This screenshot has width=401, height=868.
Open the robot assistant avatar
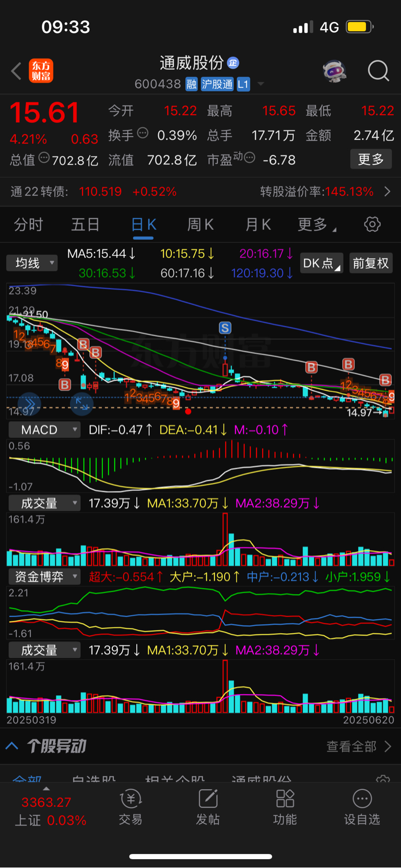335,71
